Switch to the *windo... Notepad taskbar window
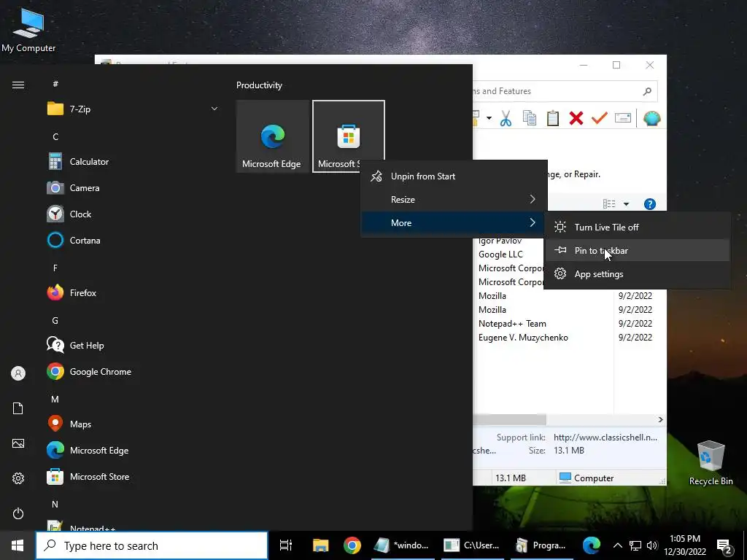The width and height of the screenshot is (747, 560). tap(402, 545)
